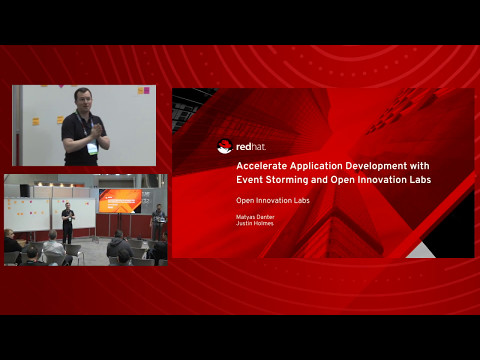The image size is (480, 360).
Task: Click the audience member in grey hoodie
Action: tap(119, 244)
